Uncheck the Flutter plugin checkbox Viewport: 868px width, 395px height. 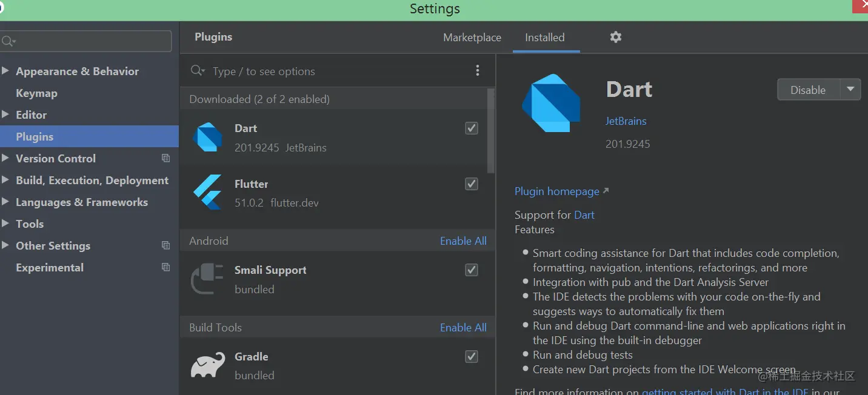(x=472, y=184)
